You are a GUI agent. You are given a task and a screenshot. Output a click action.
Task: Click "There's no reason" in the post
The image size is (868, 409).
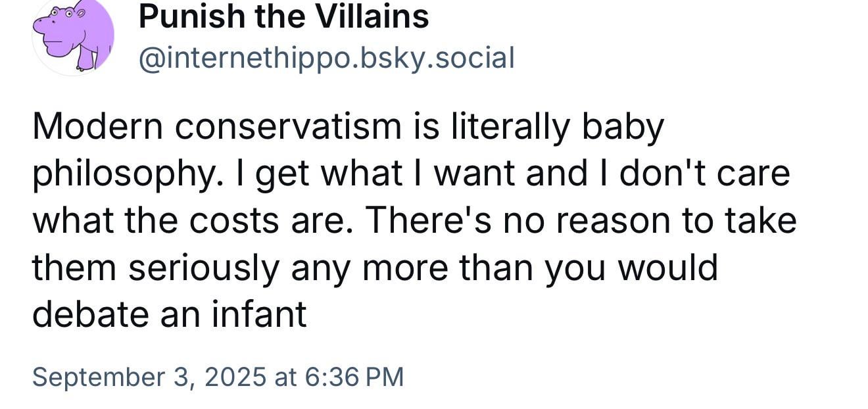[x=510, y=221]
